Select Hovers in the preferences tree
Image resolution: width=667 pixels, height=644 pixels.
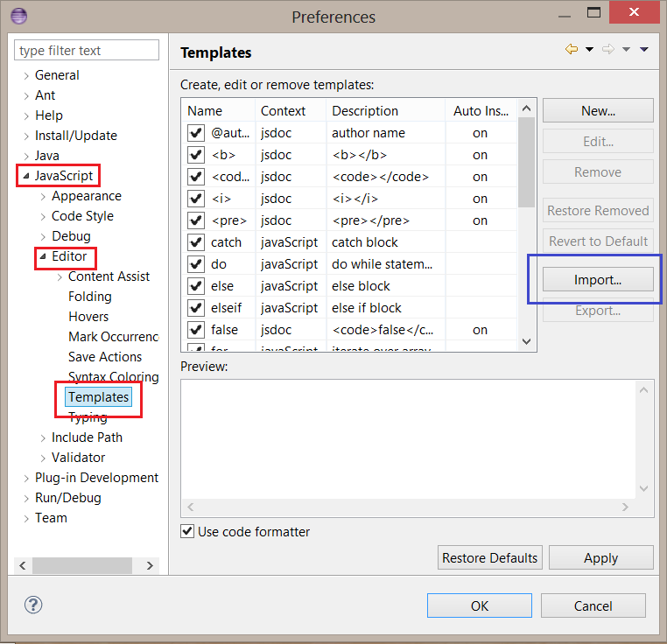coord(88,317)
